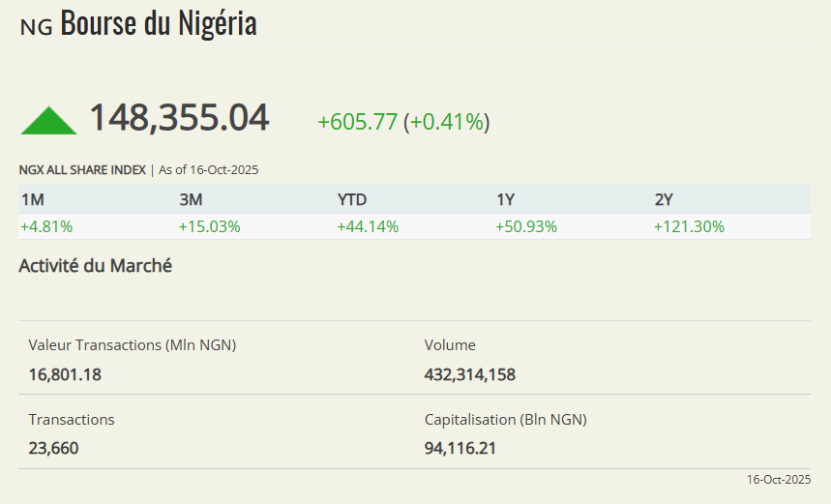Click the green up-triangle index icon
Image resolution: width=831 pixels, height=504 pixels.
(x=48, y=120)
